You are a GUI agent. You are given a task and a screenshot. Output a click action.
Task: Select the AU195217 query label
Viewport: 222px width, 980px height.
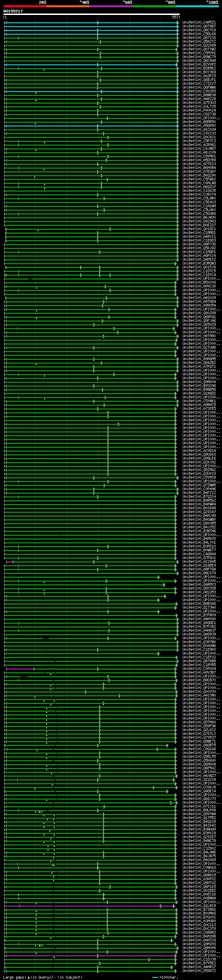click(13, 11)
